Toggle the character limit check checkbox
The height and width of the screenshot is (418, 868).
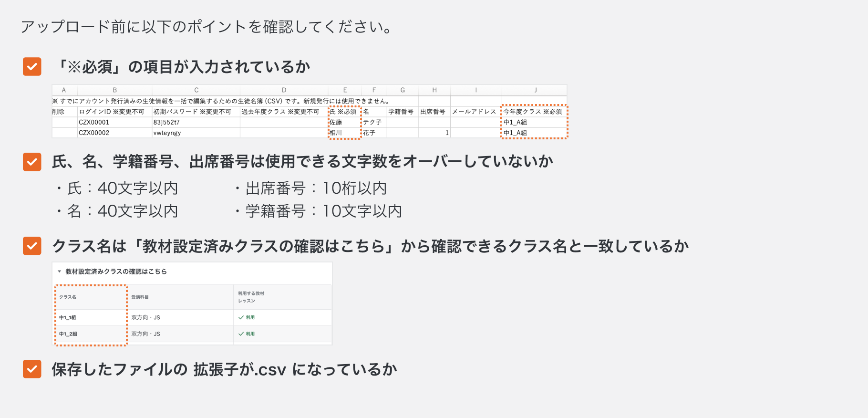[x=32, y=162]
